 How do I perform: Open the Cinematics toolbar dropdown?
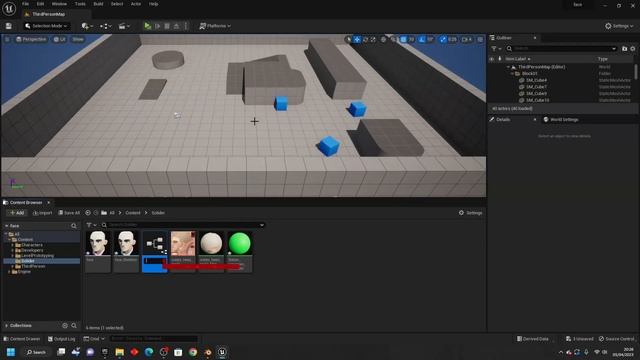pos(124,26)
